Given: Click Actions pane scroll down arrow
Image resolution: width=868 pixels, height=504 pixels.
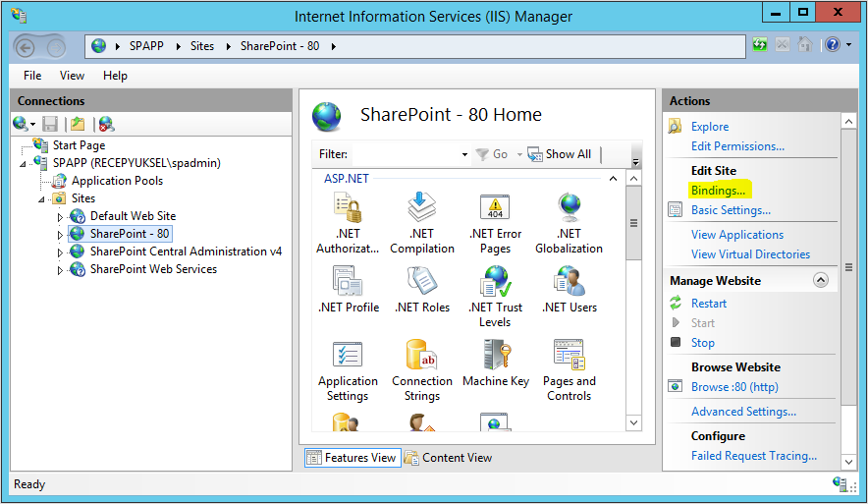Looking at the screenshot, I should (848, 462).
